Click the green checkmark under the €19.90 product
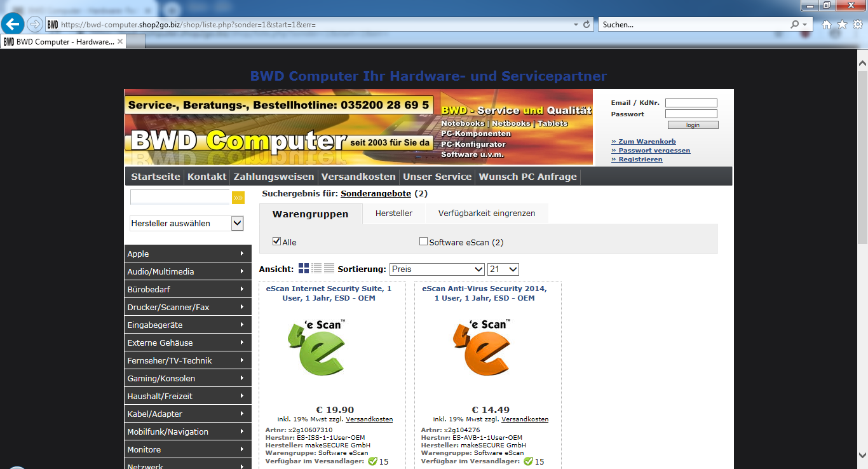The image size is (868, 469). coord(372,461)
